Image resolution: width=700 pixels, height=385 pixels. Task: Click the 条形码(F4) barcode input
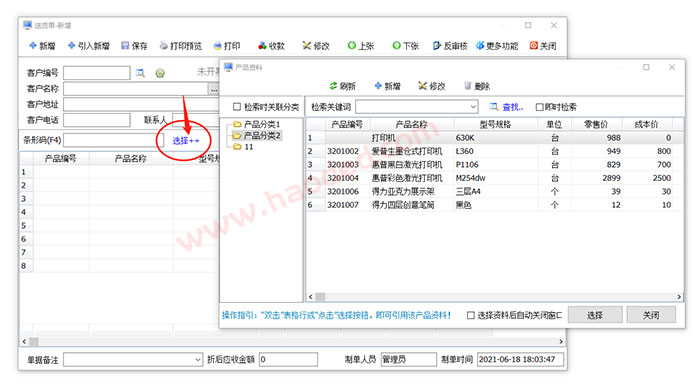point(113,140)
